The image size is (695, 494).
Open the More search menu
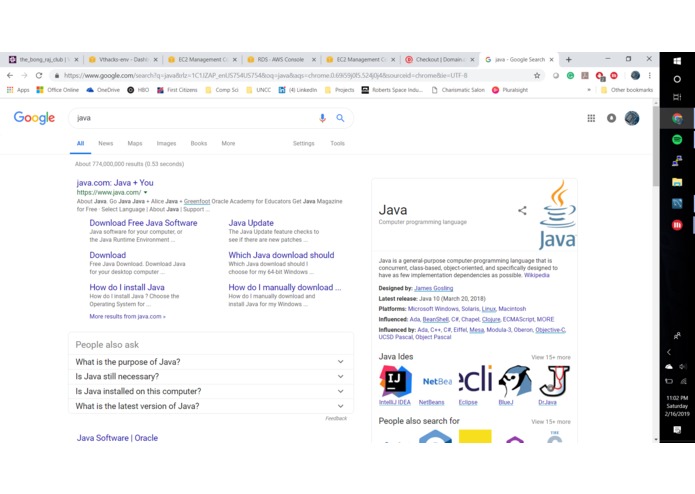pyautogui.click(x=228, y=144)
